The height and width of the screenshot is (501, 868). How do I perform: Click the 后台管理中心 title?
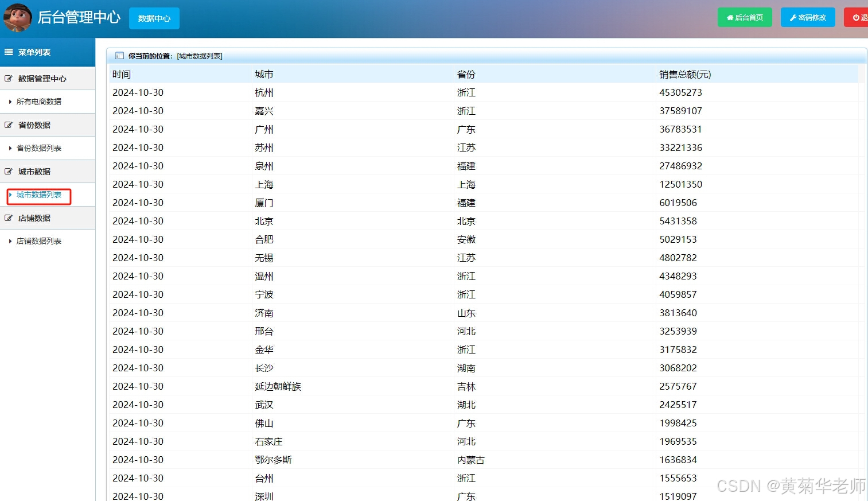click(x=79, y=17)
